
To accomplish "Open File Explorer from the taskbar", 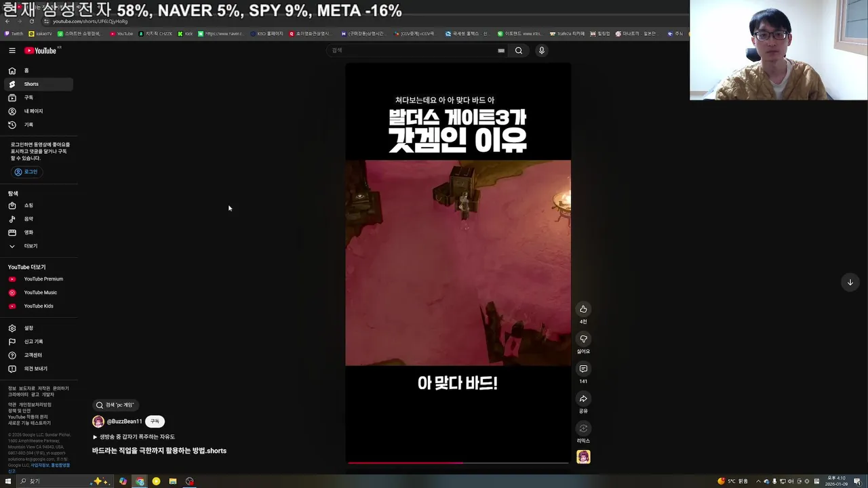I will (173, 481).
